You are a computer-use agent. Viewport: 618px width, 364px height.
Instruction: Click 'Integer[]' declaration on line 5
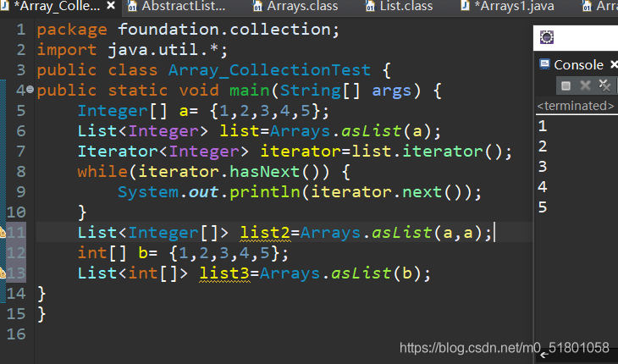coord(123,111)
